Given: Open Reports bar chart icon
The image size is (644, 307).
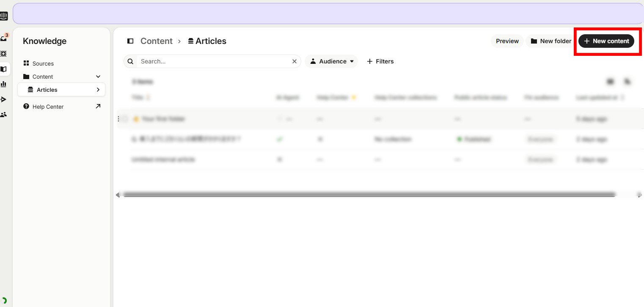Looking at the screenshot, I should click(4, 84).
